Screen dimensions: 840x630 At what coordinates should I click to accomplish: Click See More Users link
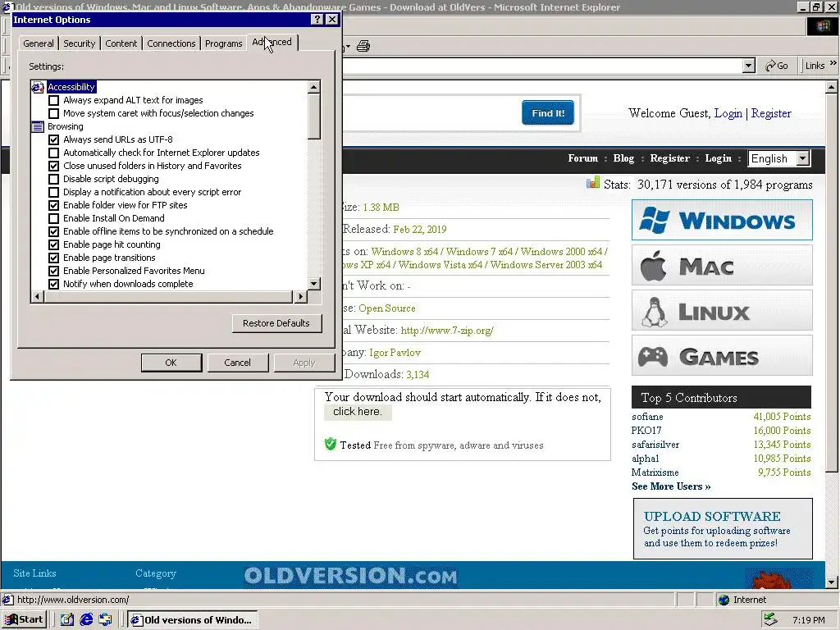click(x=671, y=486)
